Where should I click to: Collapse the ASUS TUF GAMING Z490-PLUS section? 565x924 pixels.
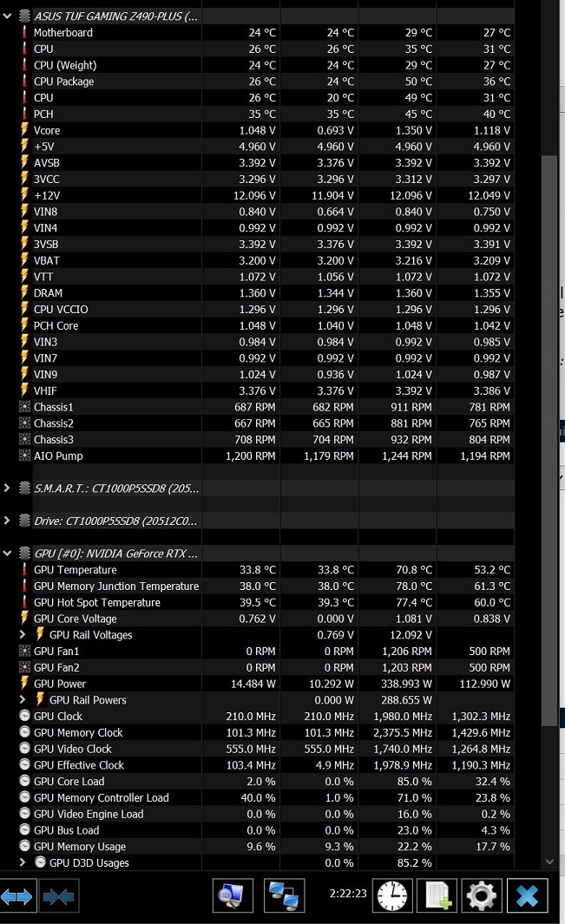pyautogui.click(x=8, y=16)
